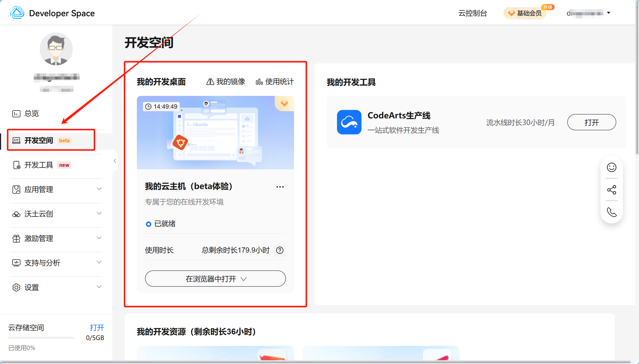Open the account name dropdown arrow
639x364 pixels.
click(x=609, y=13)
